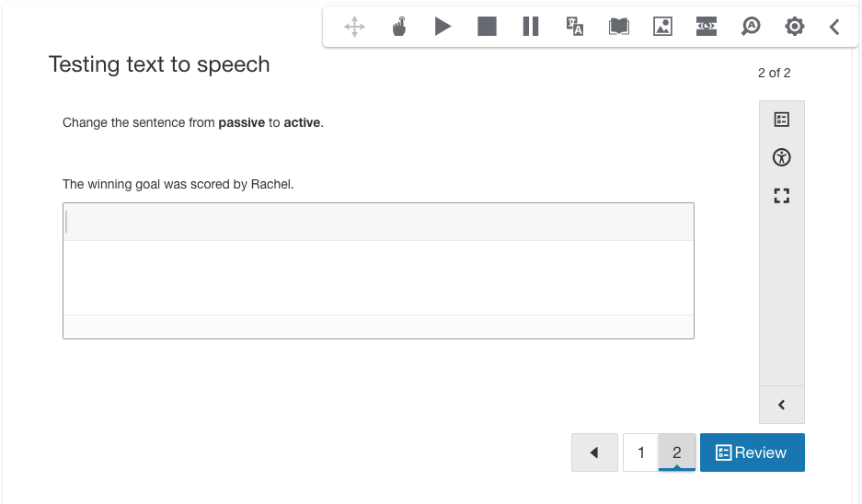The height and width of the screenshot is (504, 862).
Task: Collapse the text to speech toolbar
Action: tap(834, 28)
